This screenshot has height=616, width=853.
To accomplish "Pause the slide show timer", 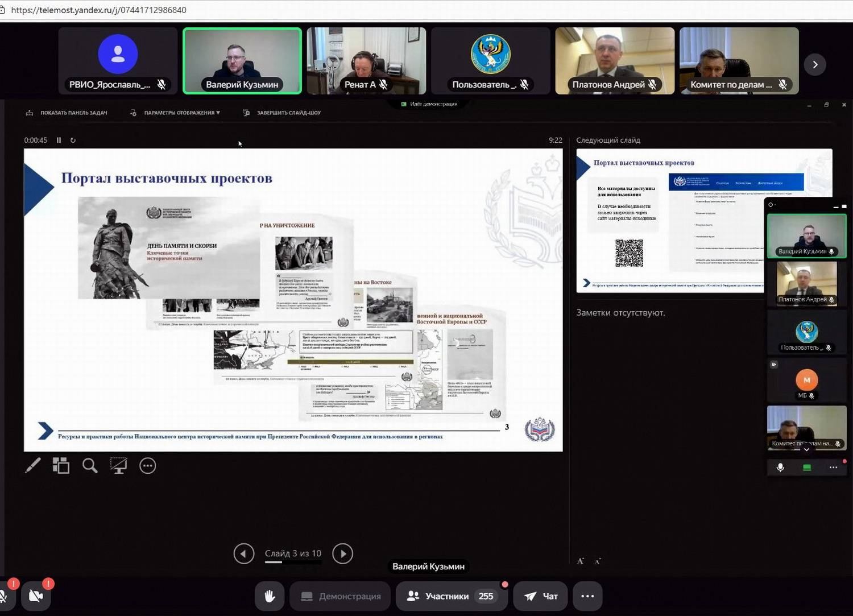I will click(59, 140).
